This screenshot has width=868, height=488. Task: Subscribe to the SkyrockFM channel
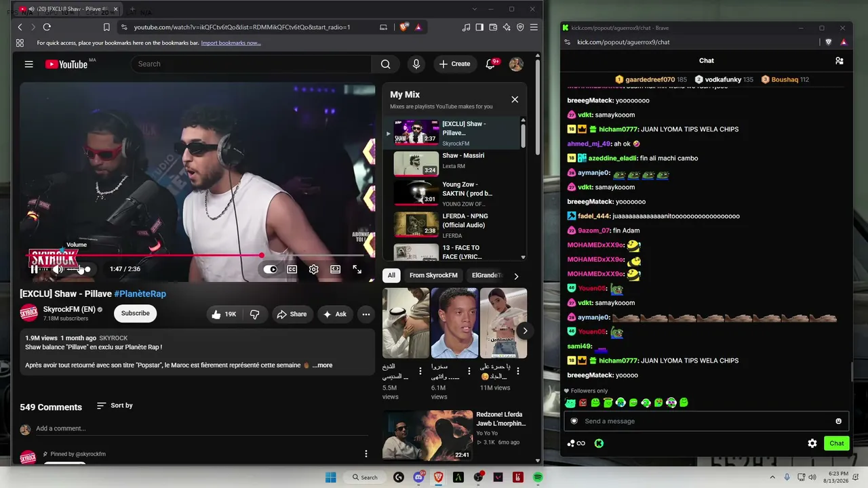135,313
